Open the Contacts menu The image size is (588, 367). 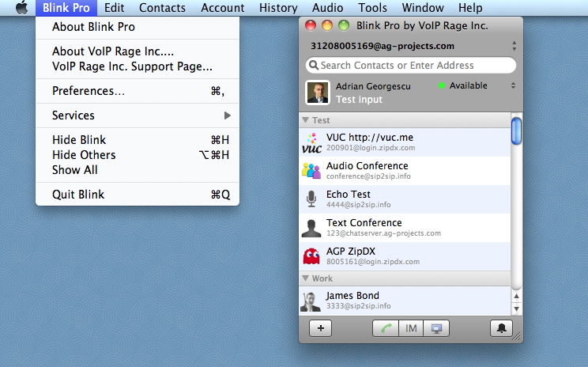click(162, 7)
